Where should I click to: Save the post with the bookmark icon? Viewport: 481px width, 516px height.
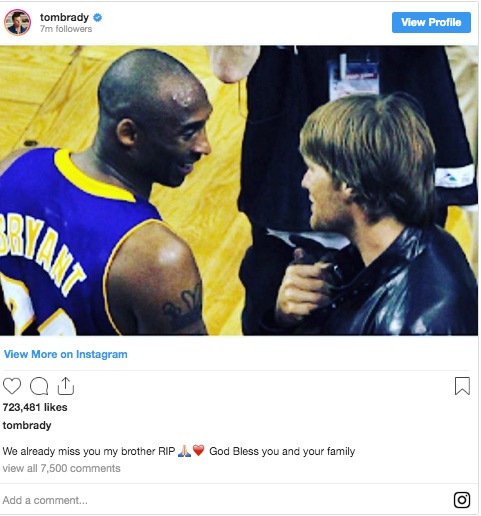(x=462, y=386)
